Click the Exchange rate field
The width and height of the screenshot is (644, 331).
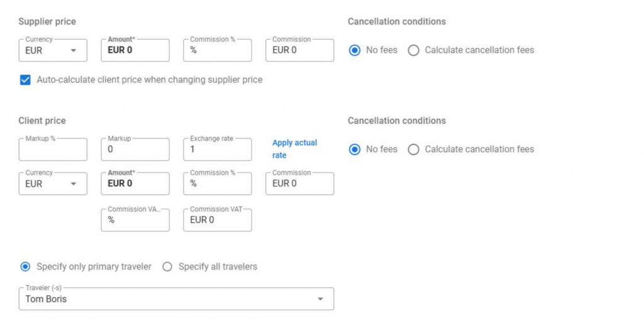(x=218, y=149)
